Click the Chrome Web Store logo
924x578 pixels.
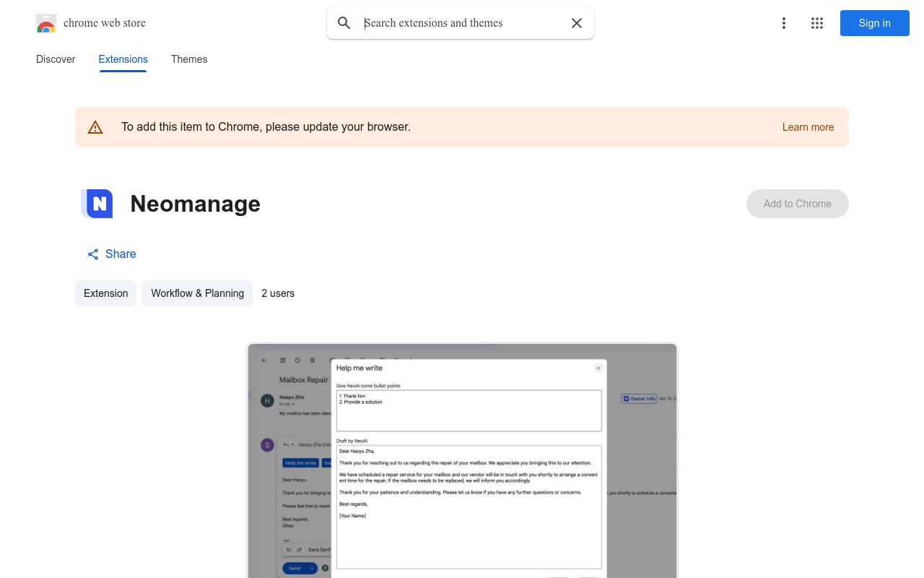(x=46, y=23)
